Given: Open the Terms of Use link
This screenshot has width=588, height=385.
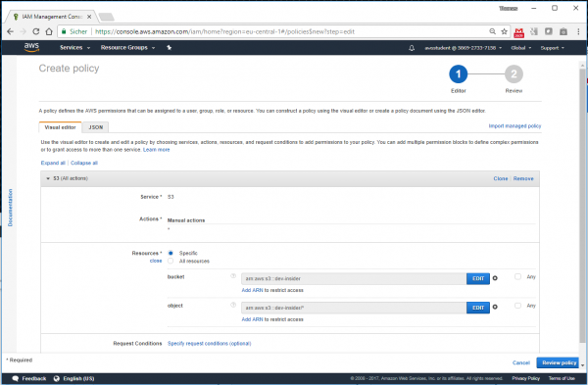Looking at the screenshot, I should point(562,378).
